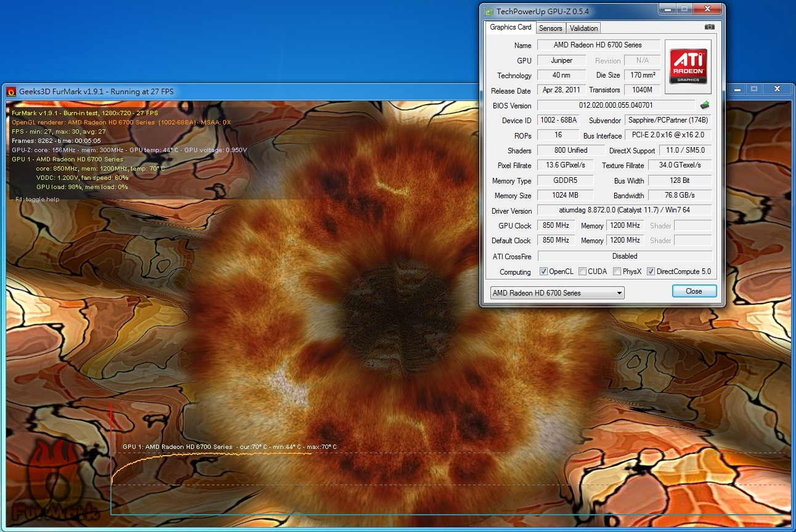Click the DirectX Support field 11.0 / SM5.0

(x=685, y=150)
